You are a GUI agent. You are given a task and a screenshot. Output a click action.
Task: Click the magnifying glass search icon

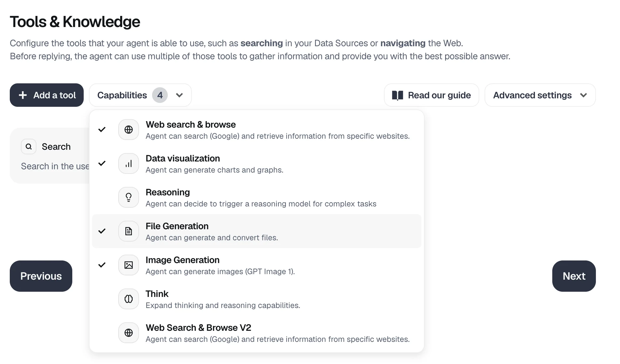coord(29,147)
